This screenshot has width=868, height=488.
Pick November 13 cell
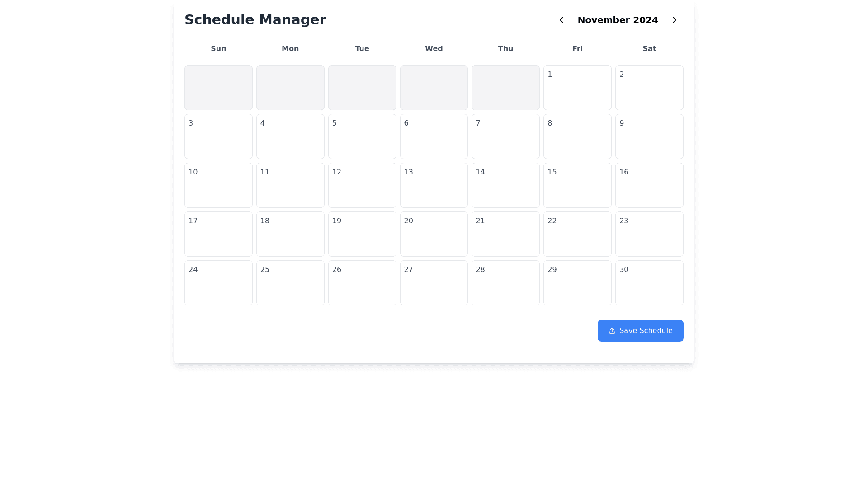[x=434, y=185]
